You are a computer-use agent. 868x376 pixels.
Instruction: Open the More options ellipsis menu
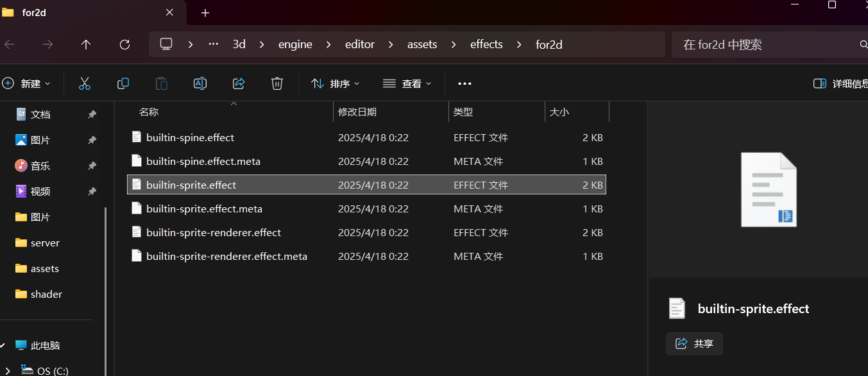coord(464,83)
